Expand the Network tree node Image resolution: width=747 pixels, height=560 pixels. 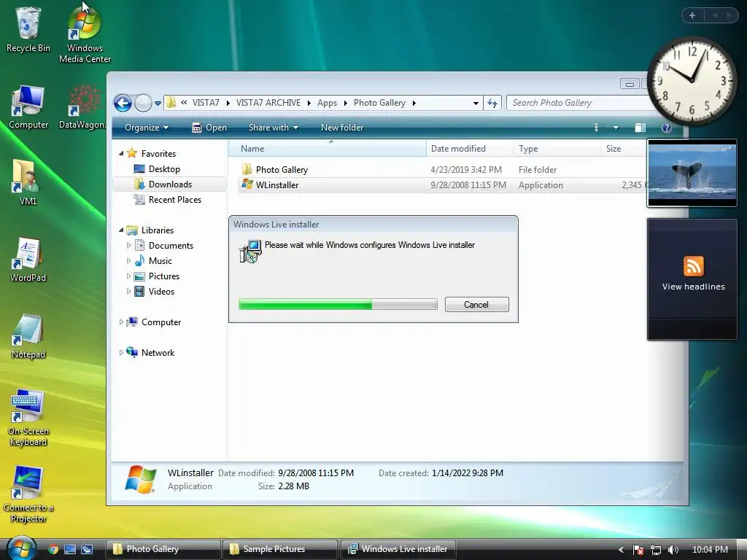click(x=121, y=352)
